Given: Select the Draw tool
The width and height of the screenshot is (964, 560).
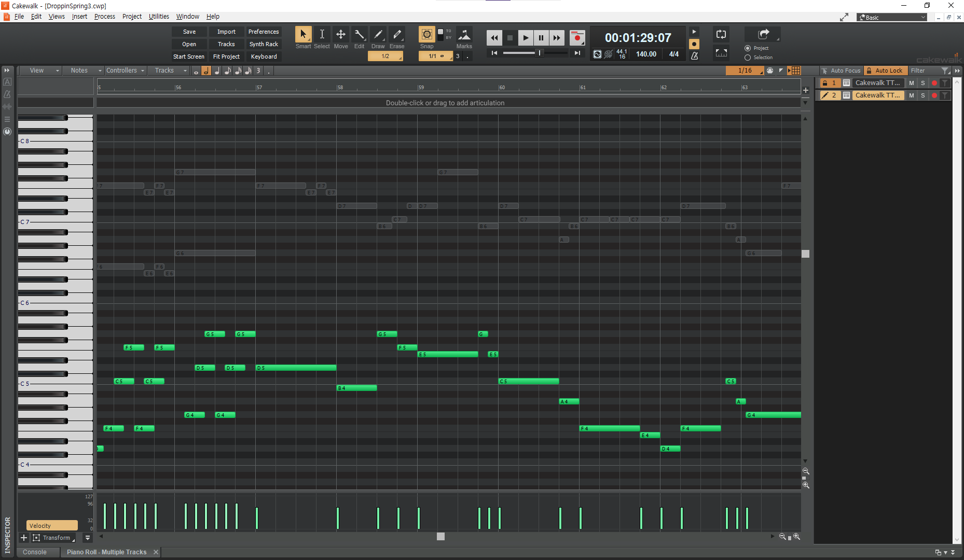Looking at the screenshot, I should point(378,34).
